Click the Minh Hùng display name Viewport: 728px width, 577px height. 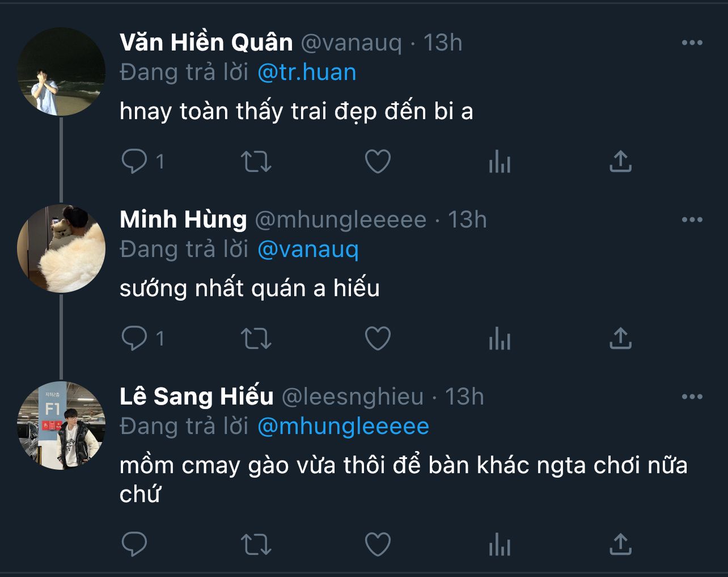[x=183, y=220]
